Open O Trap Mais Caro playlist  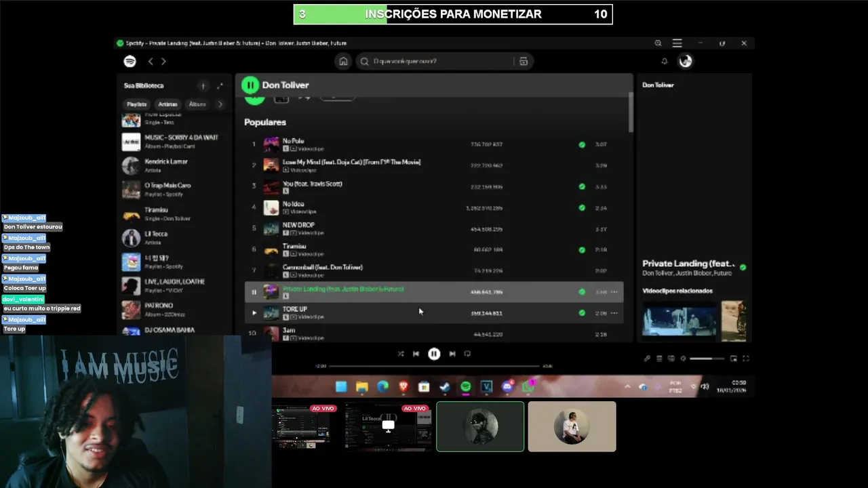[174, 189]
